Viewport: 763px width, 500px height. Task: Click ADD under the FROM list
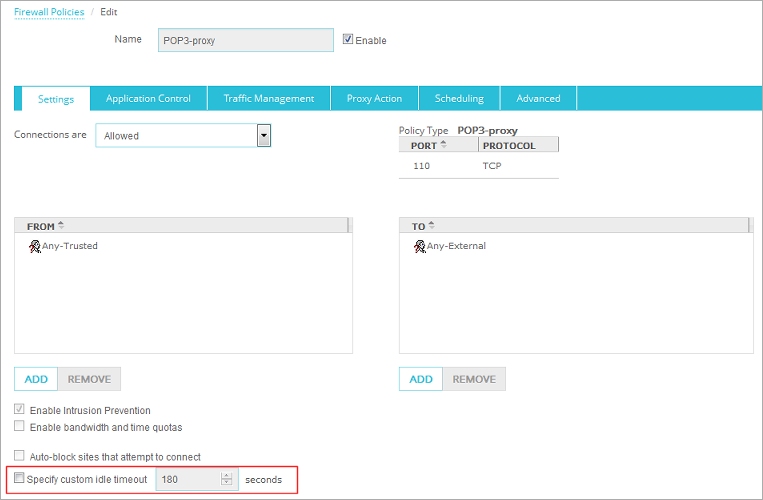point(36,379)
